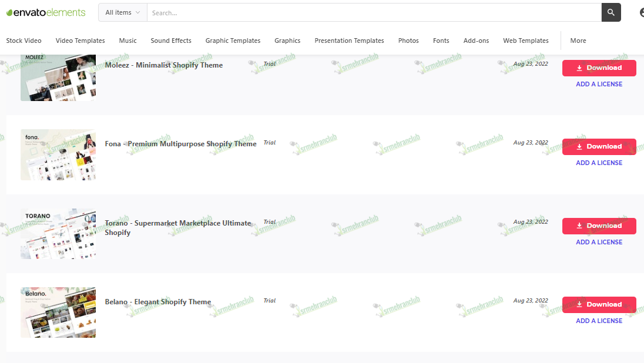Image resolution: width=644 pixels, height=363 pixels.
Task: Add a license for Belano
Action: tap(599, 321)
